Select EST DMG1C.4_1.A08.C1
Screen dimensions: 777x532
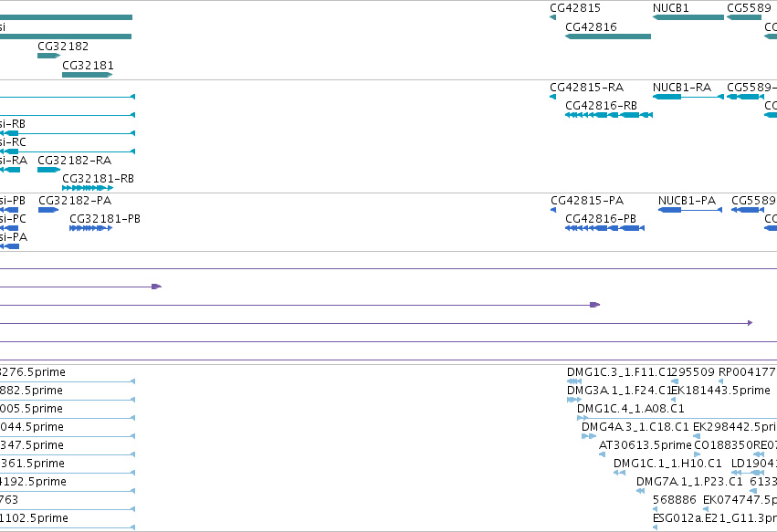[630, 409]
